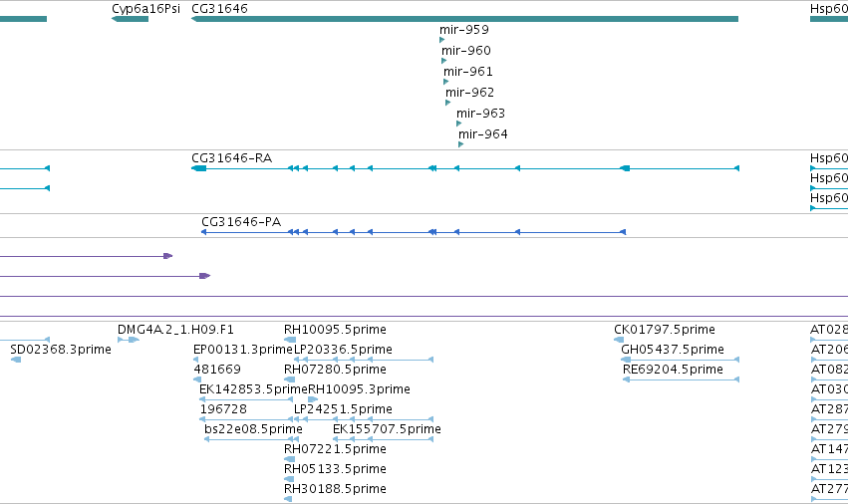848x504 pixels.
Task: Select the mir-961 microRNA marker
Action: pyautogui.click(x=446, y=82)
